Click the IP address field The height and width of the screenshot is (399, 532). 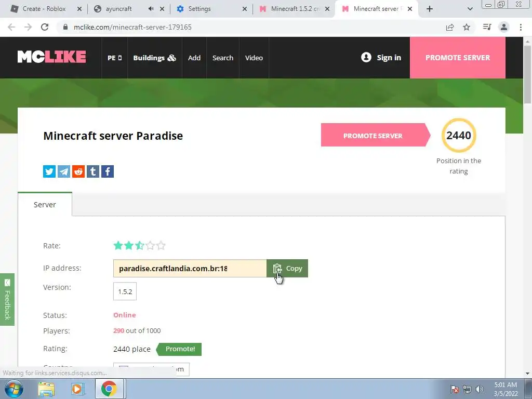point(190,269)
